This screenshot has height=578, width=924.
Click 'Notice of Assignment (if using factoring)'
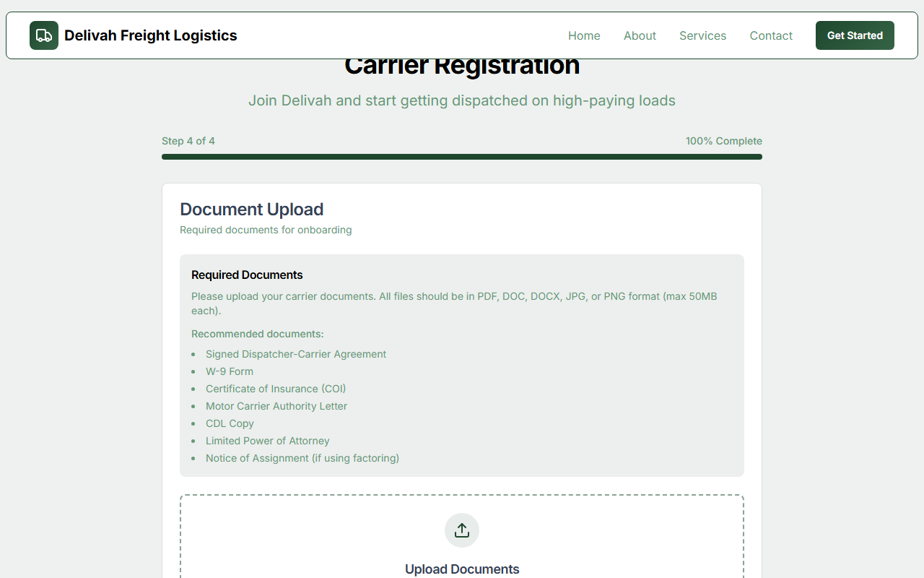[x=302, y=458]
